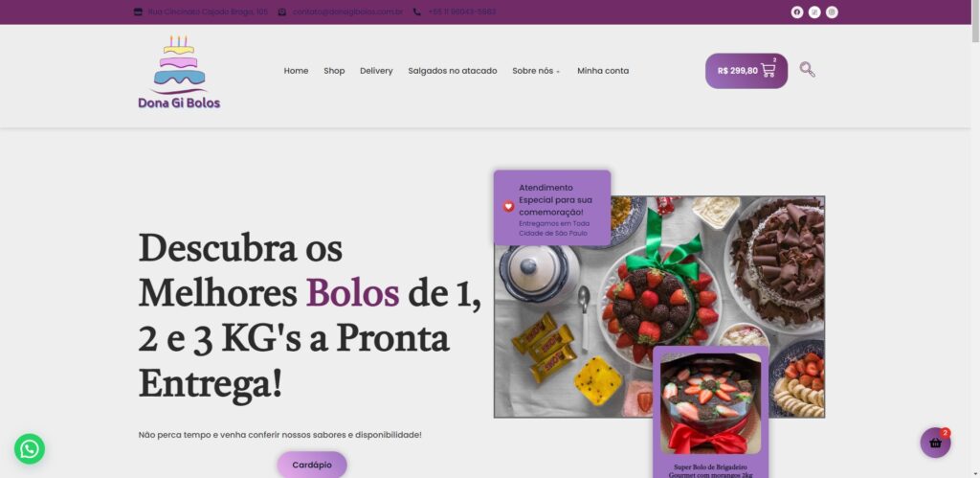Open the search magnifier icon

point(807,70)
